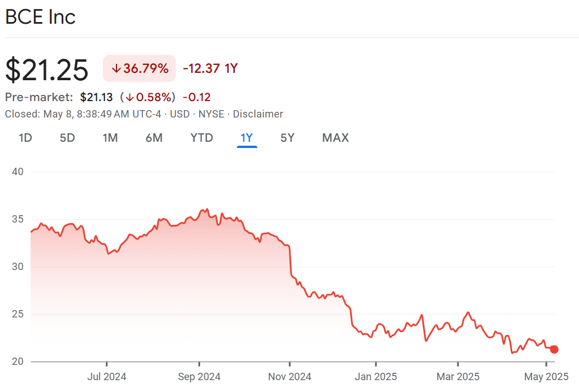The height and width of the screenshot is (392, 579).
Task: Show the 1M chart range
Action: pos(110,138)
